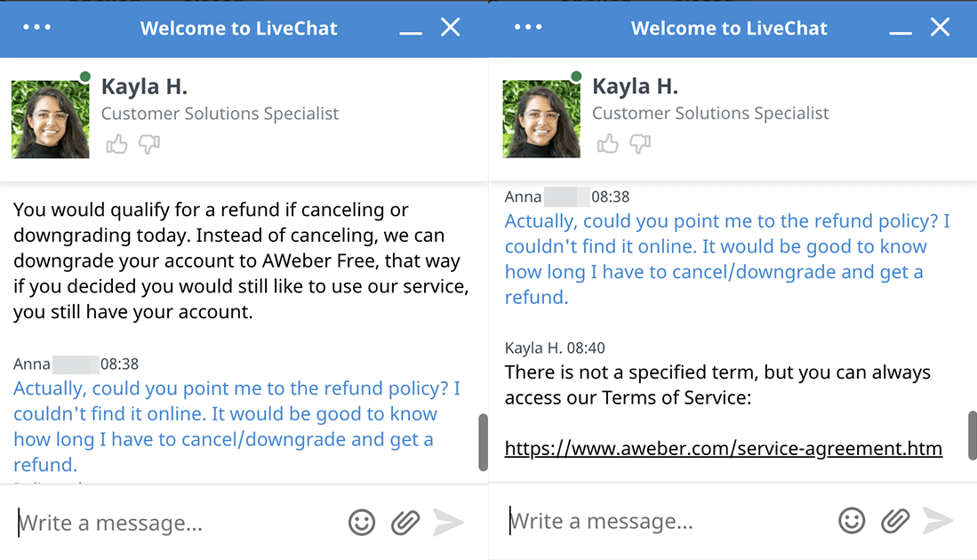Give thumbs down rating in right chat
977x560 pixels.
tap(641, 144)
